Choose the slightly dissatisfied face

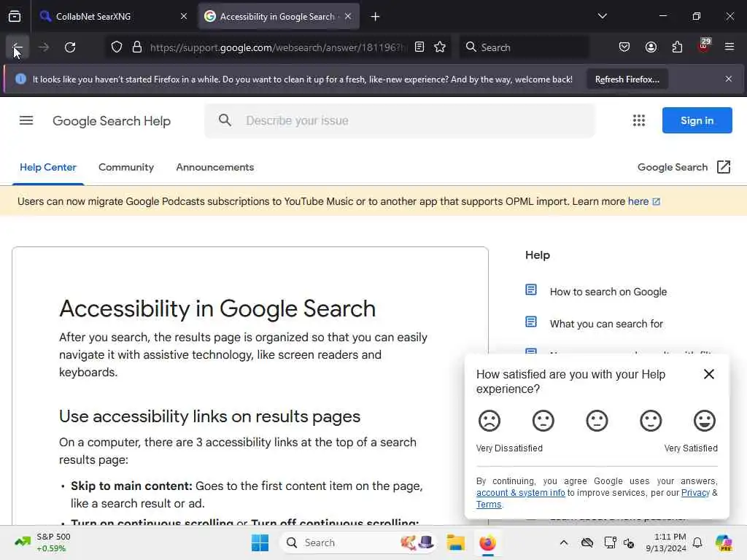click(x=543, y=421)
